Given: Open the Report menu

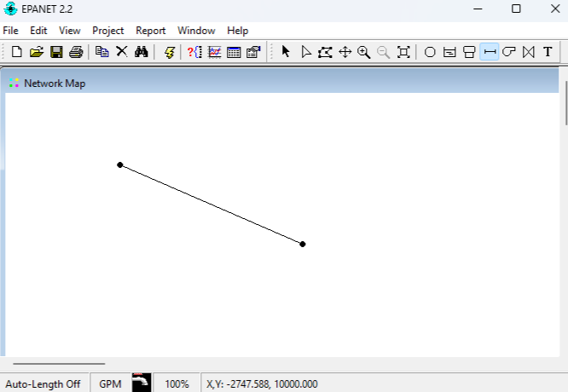Looking at the screenshot, I should pos(151,30).
